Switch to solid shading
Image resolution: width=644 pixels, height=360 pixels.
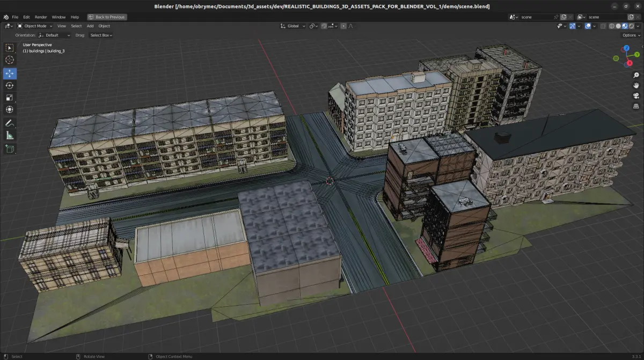coord(618,26)
